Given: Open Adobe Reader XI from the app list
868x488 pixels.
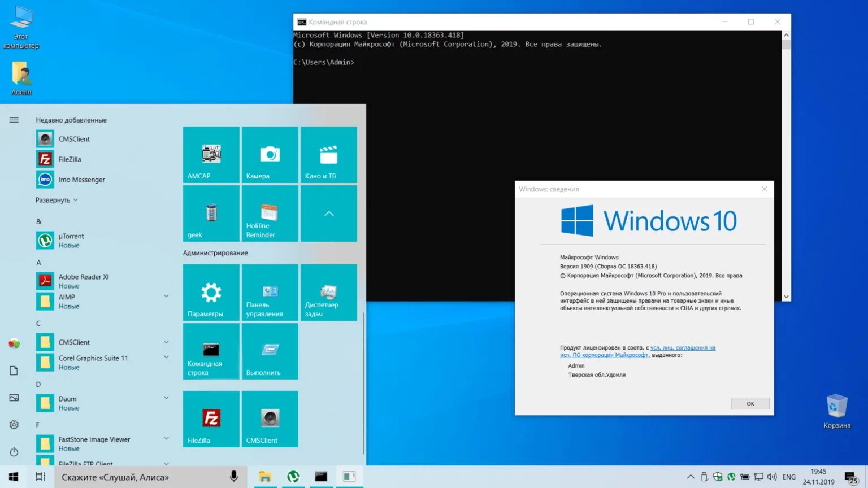Looking at the screenshot, I should tap(103, 281).
